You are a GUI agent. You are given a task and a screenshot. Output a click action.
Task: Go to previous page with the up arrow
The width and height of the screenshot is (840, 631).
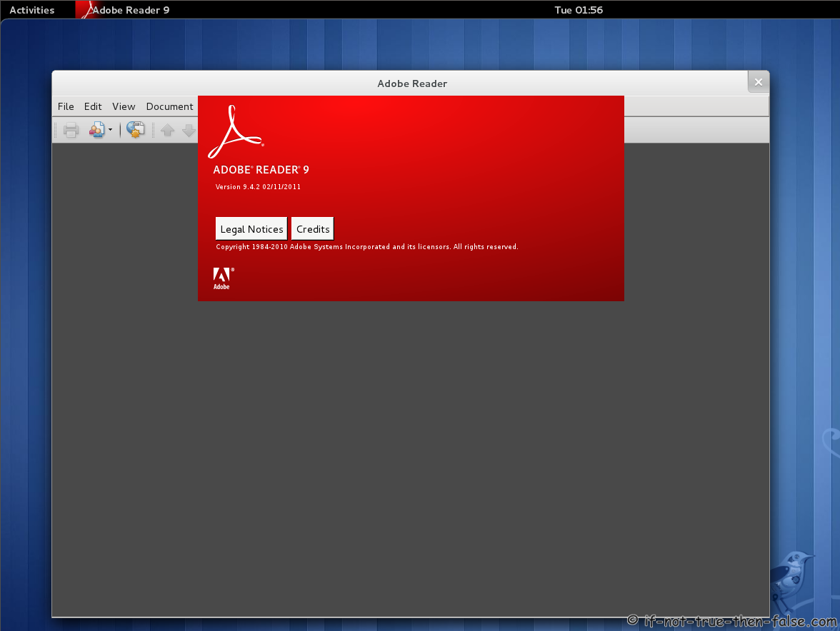click(x=168, y=130)
